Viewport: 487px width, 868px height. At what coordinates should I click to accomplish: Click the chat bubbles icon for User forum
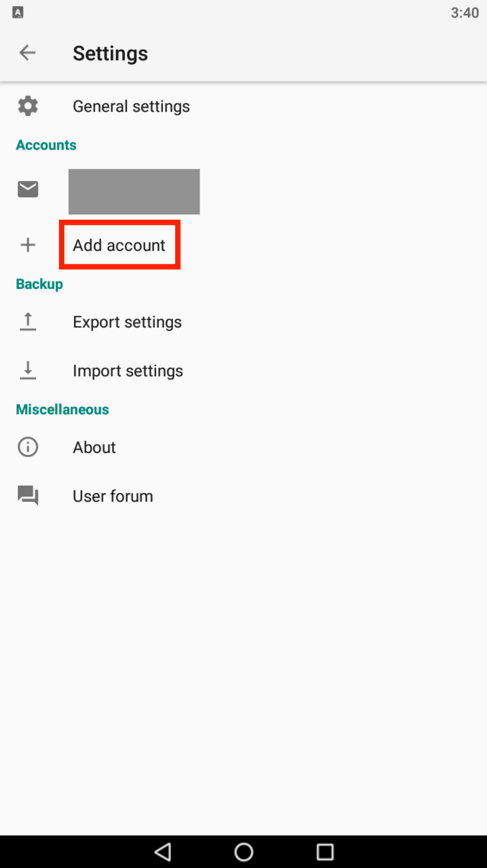27,496
